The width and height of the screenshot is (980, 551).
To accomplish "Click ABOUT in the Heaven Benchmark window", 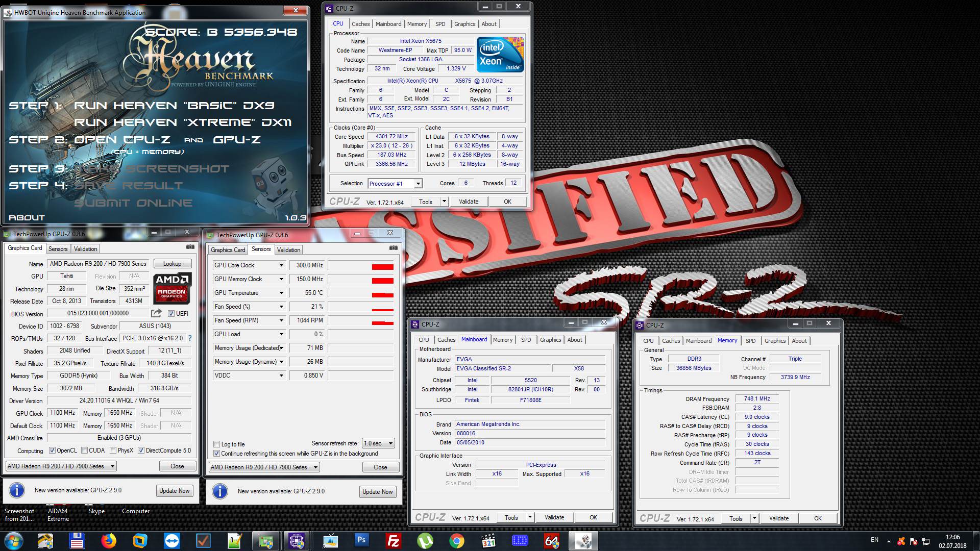I will (x=27, y=218).
